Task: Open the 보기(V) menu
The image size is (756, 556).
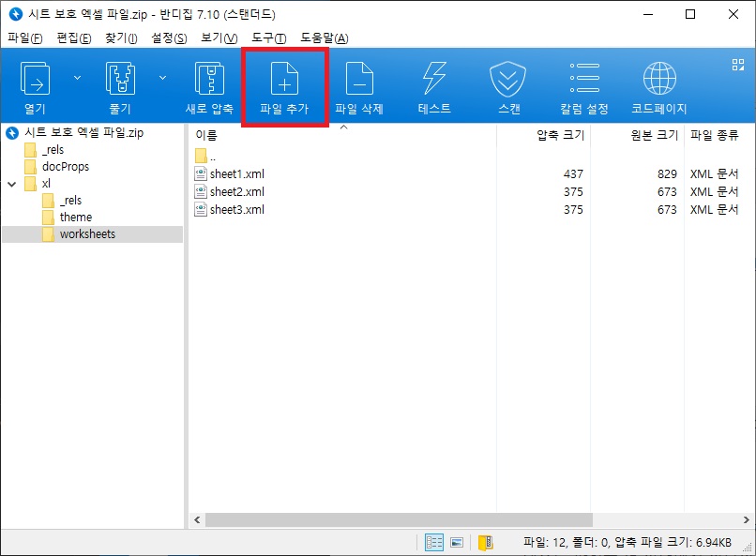Action: (x=219, y=38)
